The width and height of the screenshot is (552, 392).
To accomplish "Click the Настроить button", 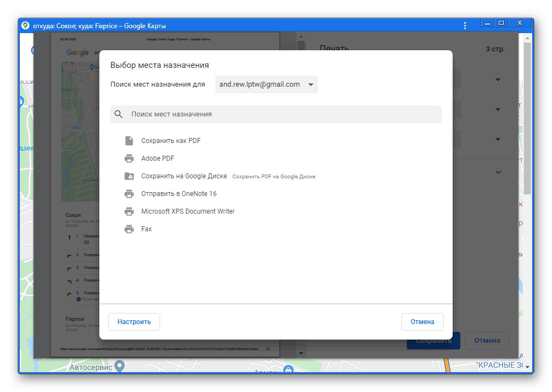I will [x=134, y=322].
